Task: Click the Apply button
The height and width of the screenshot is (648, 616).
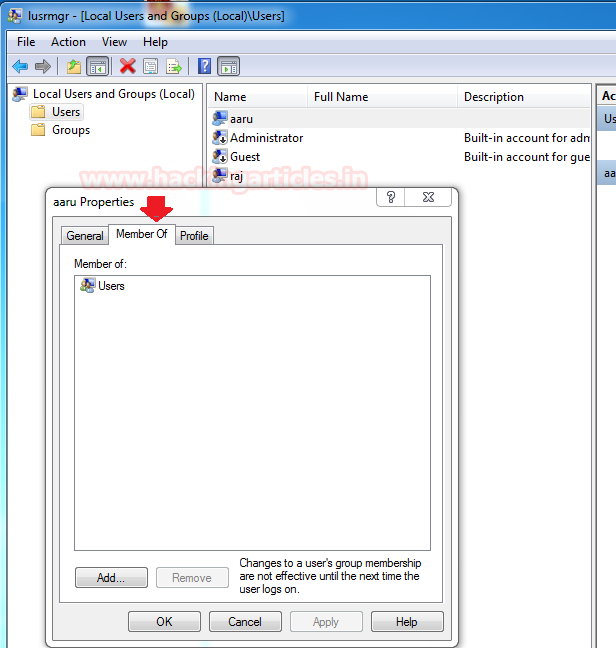Action: pos(326,622)
